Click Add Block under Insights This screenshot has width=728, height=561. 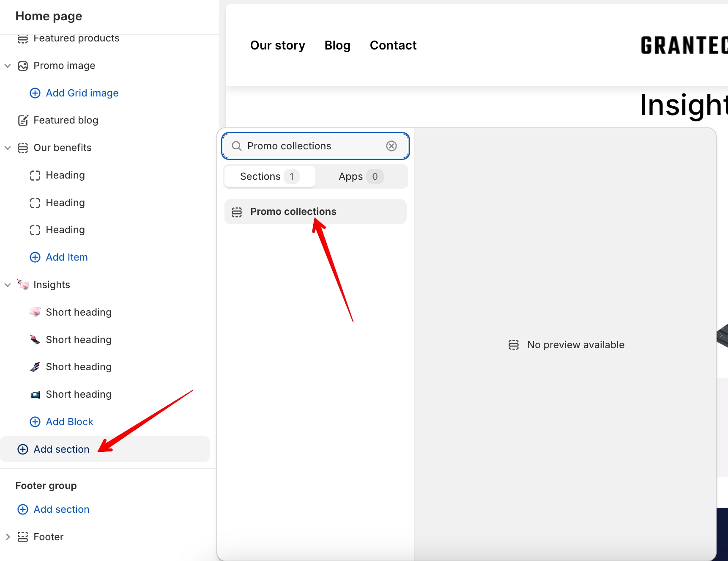click(x=69, y=422)
